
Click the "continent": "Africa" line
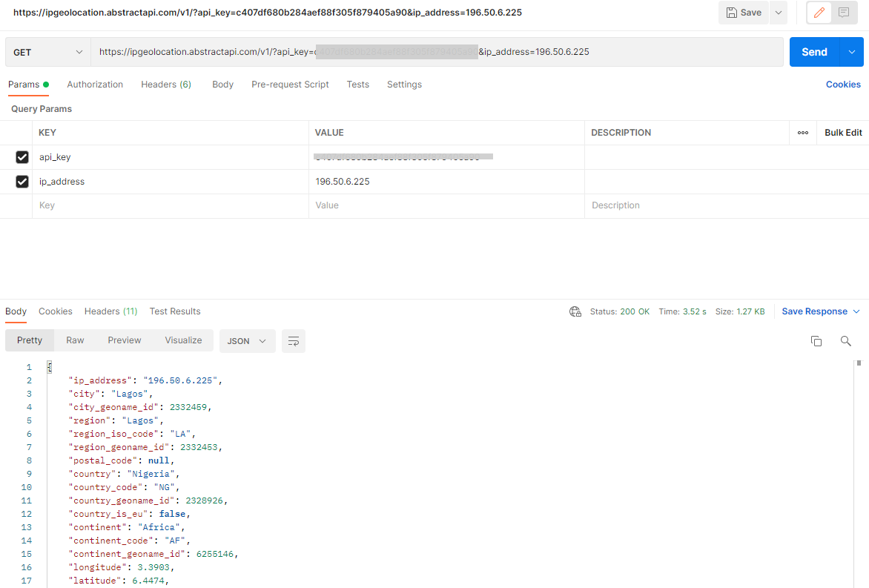point(127,527)
